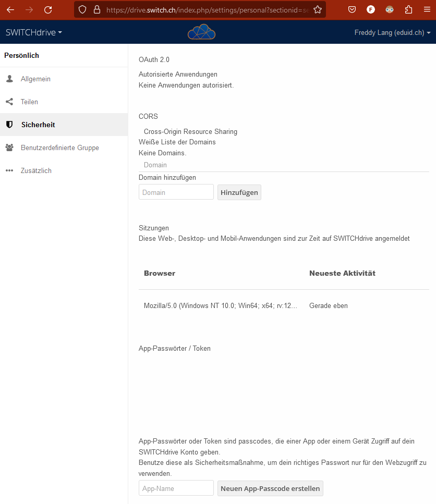The height and width of the screenshot is (504, 436).
Task: Open the tracking protection shield icon
Action: pos(82,10)
